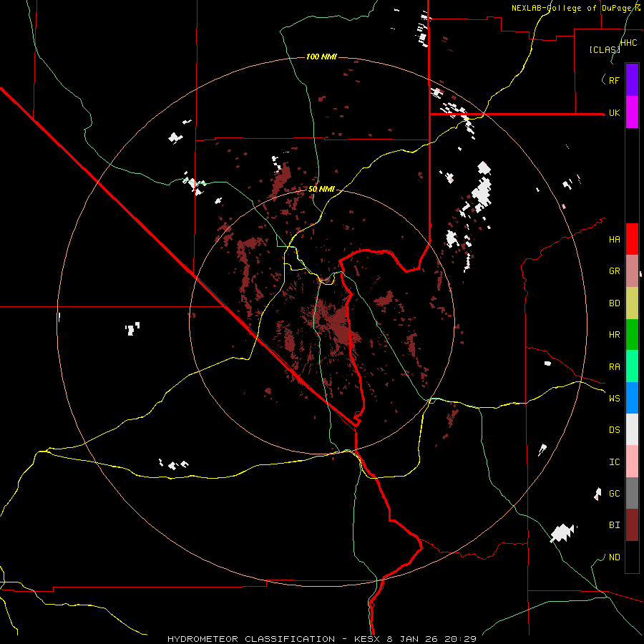Pick the RA light green swatch
The height and width of the screenshot is (644, 644).
click(x=632, y=366)
